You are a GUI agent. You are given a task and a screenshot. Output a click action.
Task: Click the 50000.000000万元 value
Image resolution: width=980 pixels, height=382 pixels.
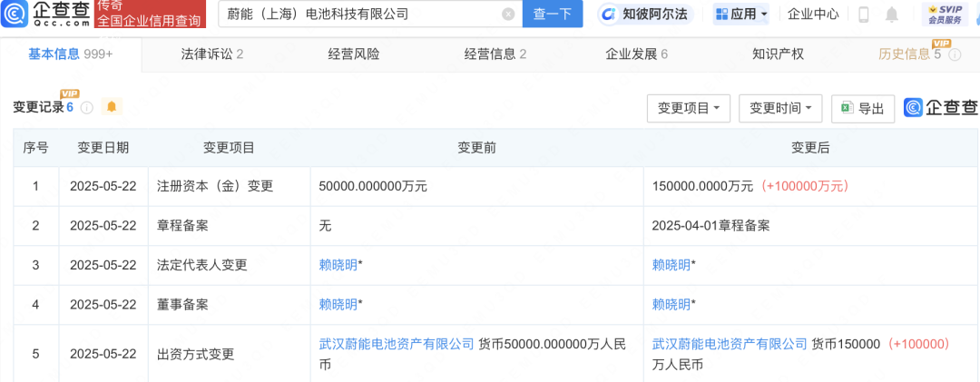click(x=373, y=186)
